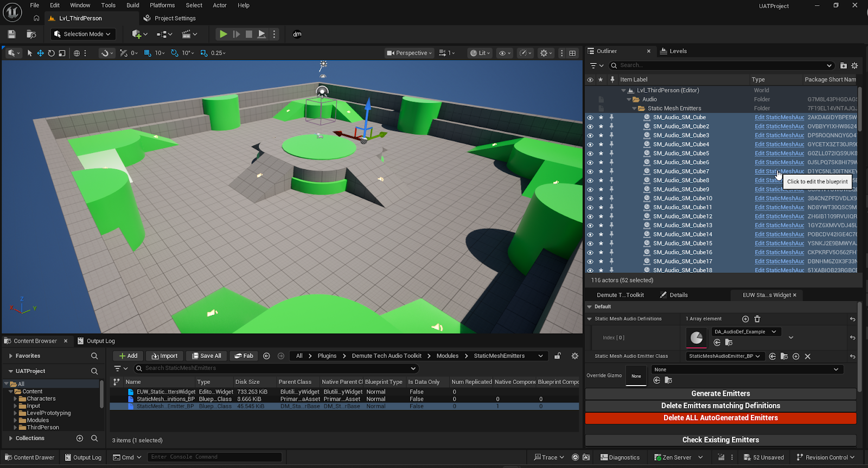Collapse the Audio folder in Outliner
868x468 pixels.
pyautogui.click(x=629, y=99)
